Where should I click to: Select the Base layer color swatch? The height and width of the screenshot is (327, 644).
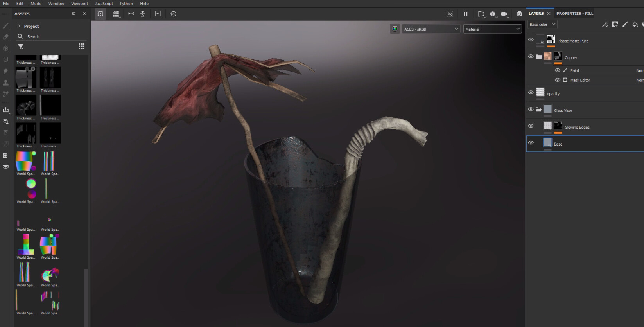547,143
